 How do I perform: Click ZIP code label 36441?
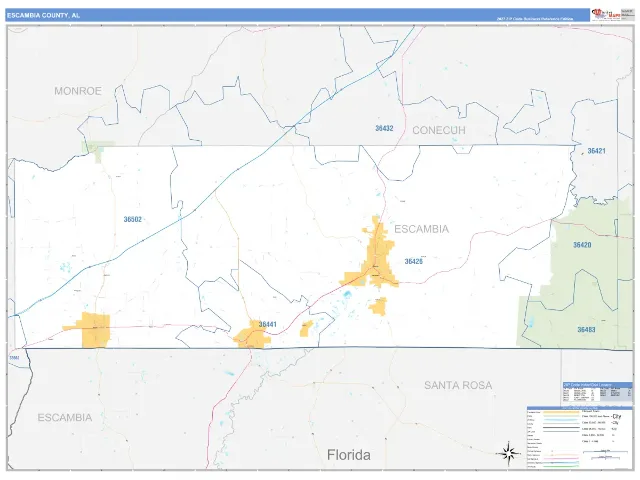pos(268,324)
